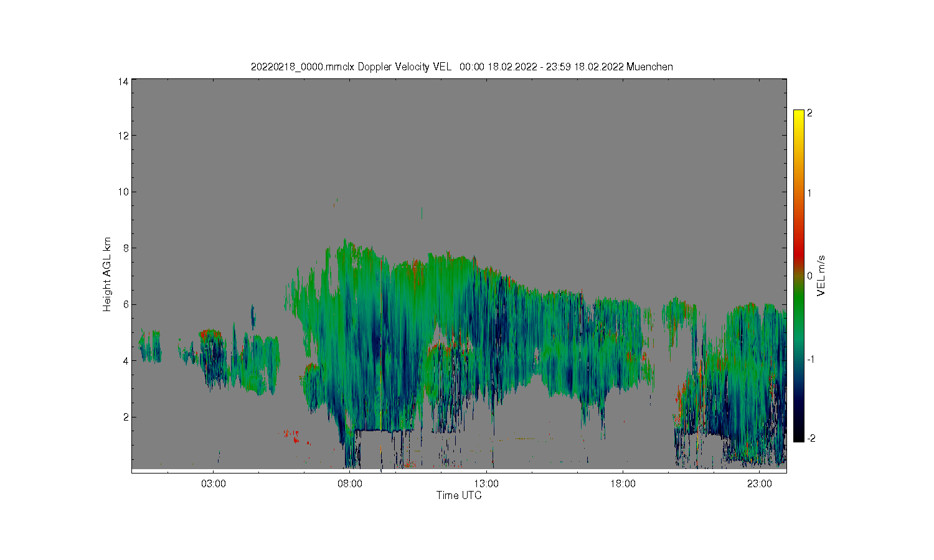Click the 18:00 time tick label
This screenshot has width=934, height=560.
pyautogui.click(x=623, y=483)
